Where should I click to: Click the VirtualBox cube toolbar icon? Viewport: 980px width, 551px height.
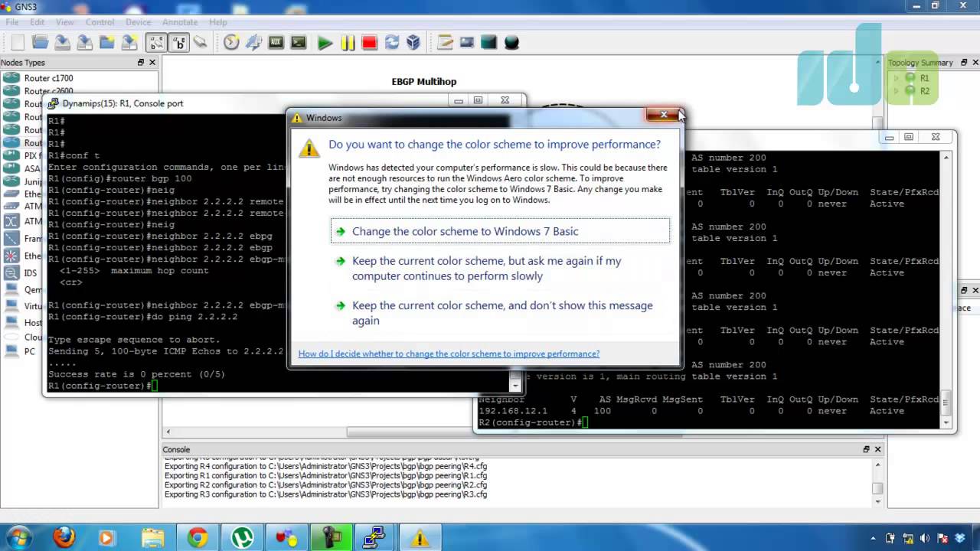click(413, 43)
